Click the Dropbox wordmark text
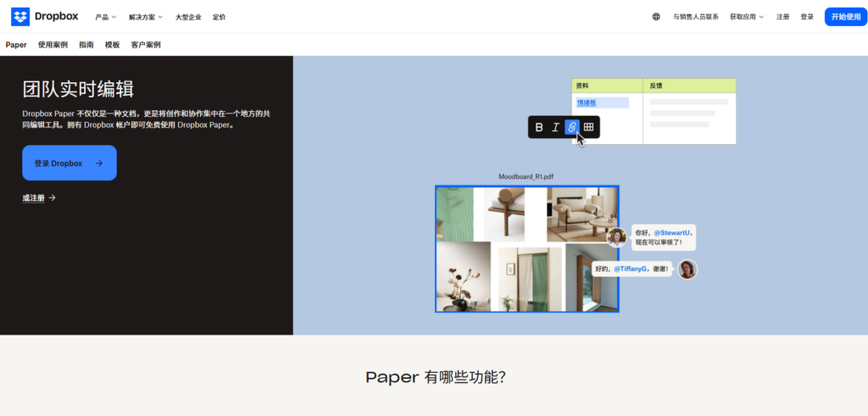Image resolution: width=868 pixels, height=416 pixels. tap(57, 17)
